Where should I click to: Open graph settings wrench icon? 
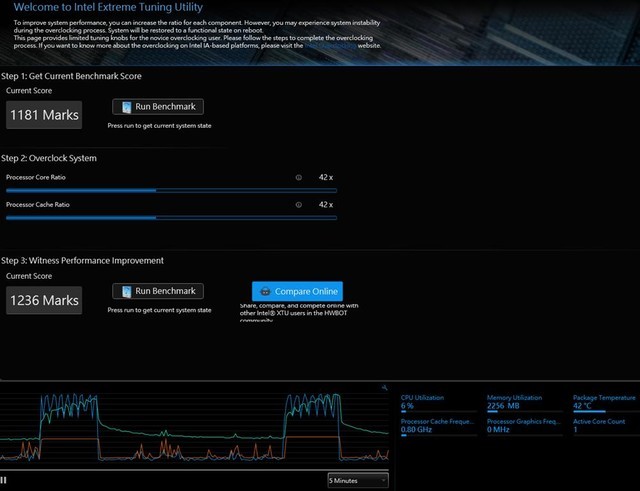point(385,387)
